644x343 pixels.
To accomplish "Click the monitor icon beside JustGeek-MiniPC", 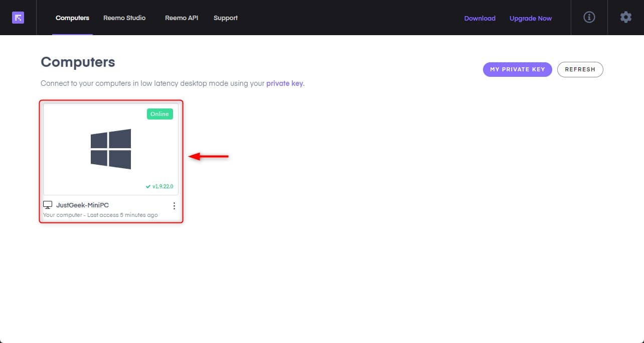I will tap(48, 205).
